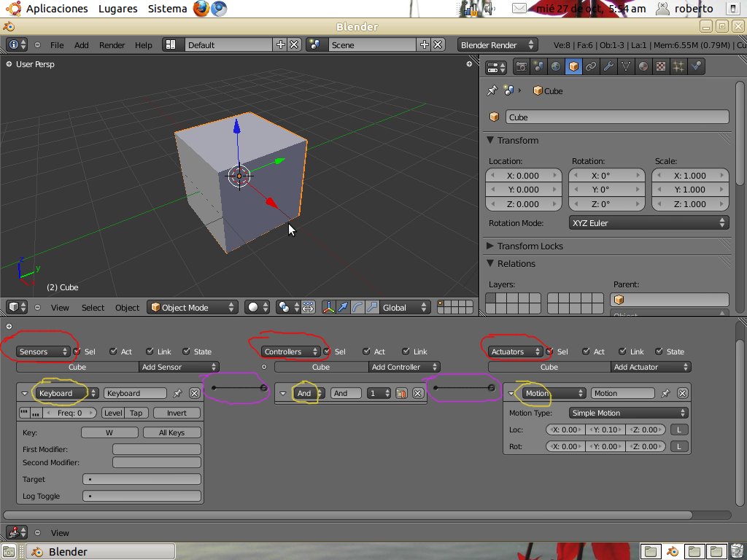
Task: Open the XYZ Euler rotation mode dropdown
Action: [x=649, y=223]
